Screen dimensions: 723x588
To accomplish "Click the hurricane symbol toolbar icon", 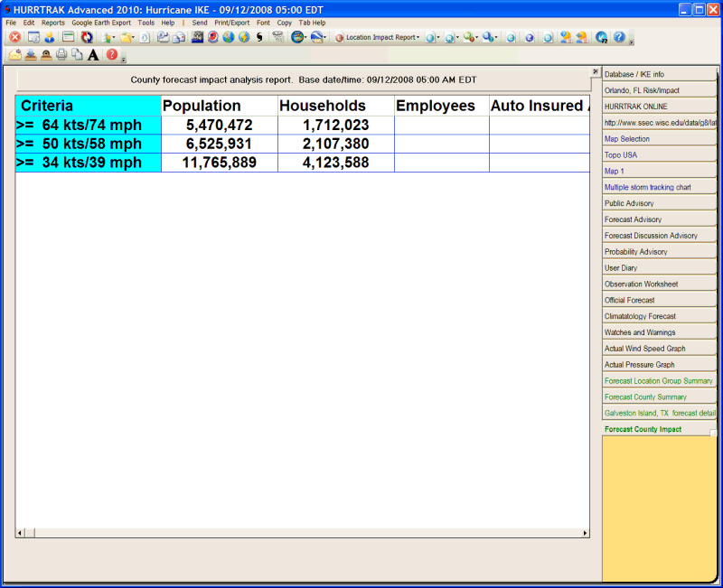I will [260, 38].
